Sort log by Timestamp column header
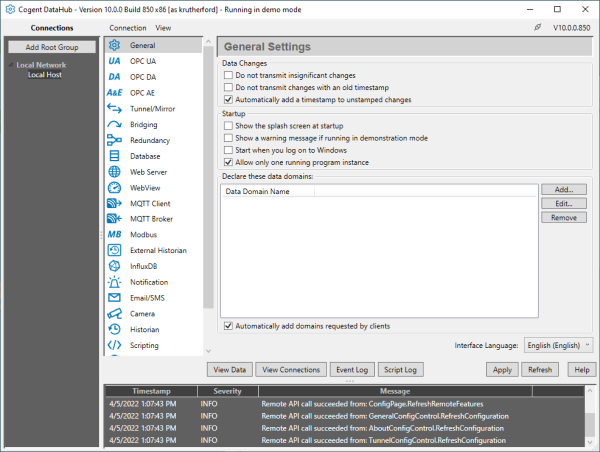Screen dimensions: 600x452 click(x=151, y=391)
